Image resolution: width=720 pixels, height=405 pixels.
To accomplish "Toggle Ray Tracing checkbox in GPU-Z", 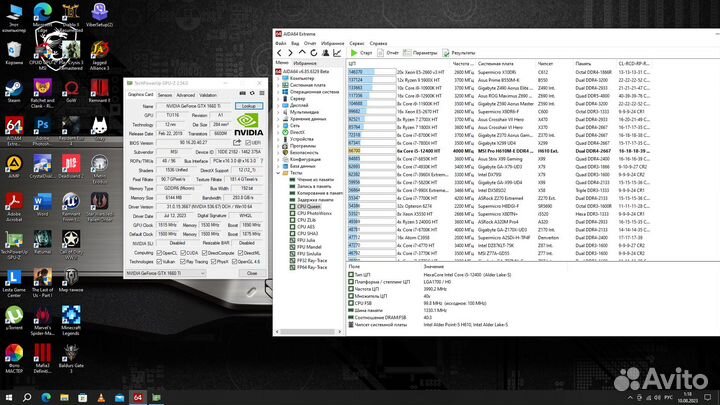I will pos(183,262).
